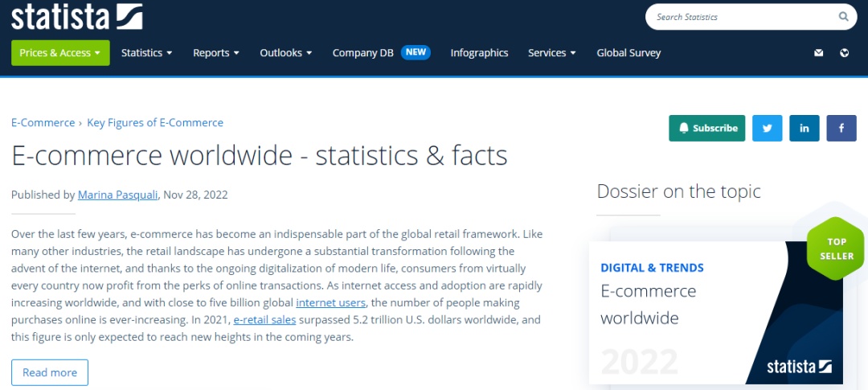Follow the e-retail sales link
Screen dimensions: 868x390
coord(264,320)
